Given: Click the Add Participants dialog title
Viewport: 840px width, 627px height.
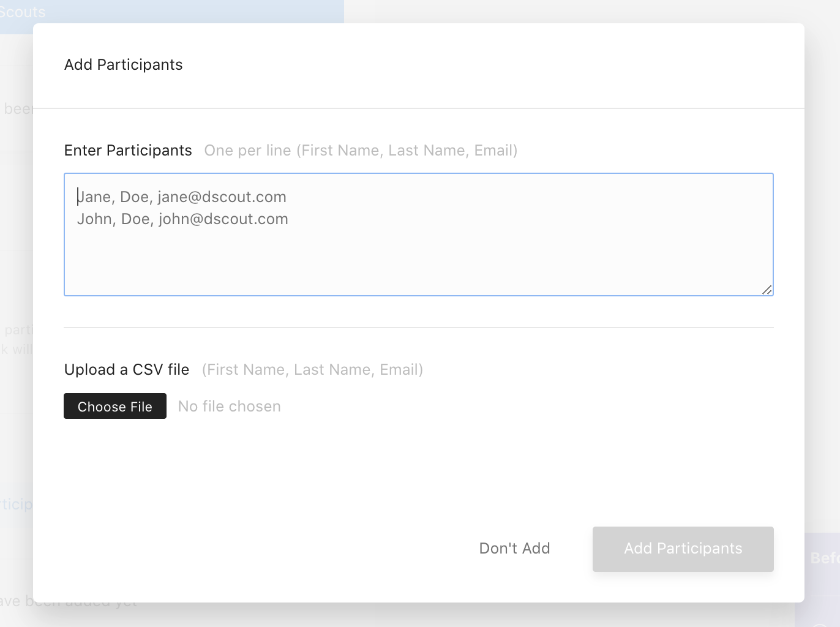Looking at the screenshot, I should click(124, 65).
